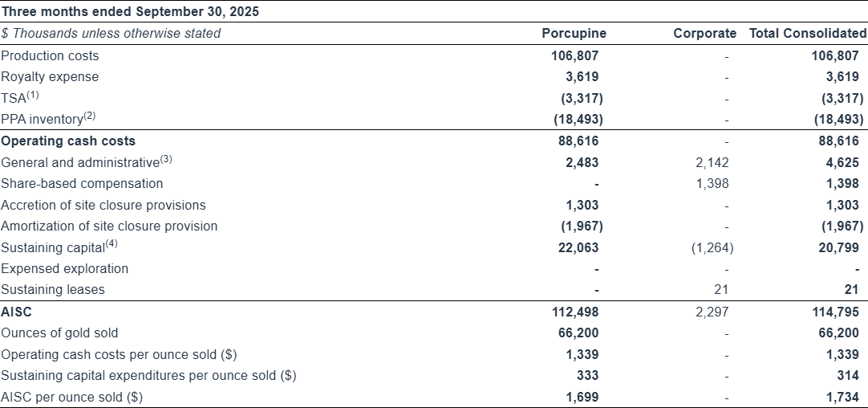
Task: Select the Expensed exploration row label
Action: tap(64, 268)
